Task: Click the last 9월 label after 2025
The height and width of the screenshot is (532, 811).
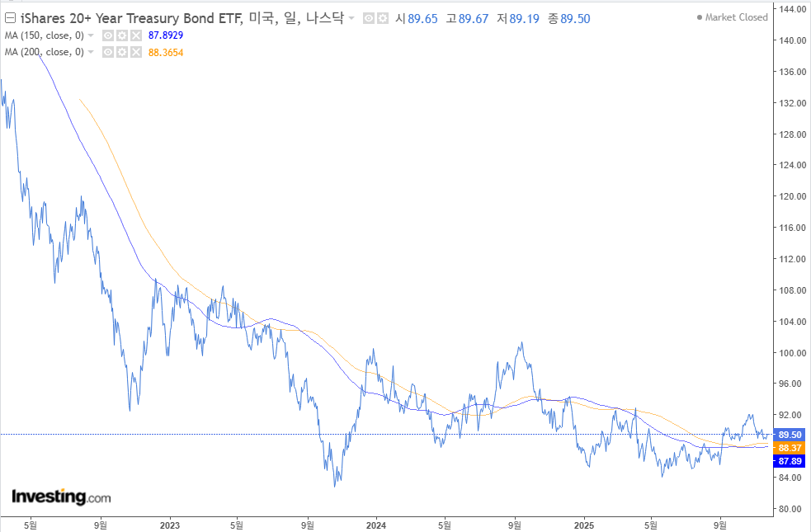Action: (720, 525)
